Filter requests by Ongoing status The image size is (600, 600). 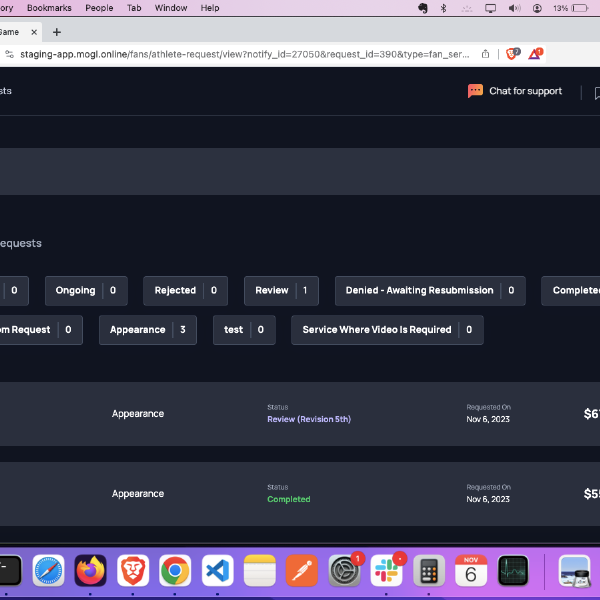coord(85,291)
